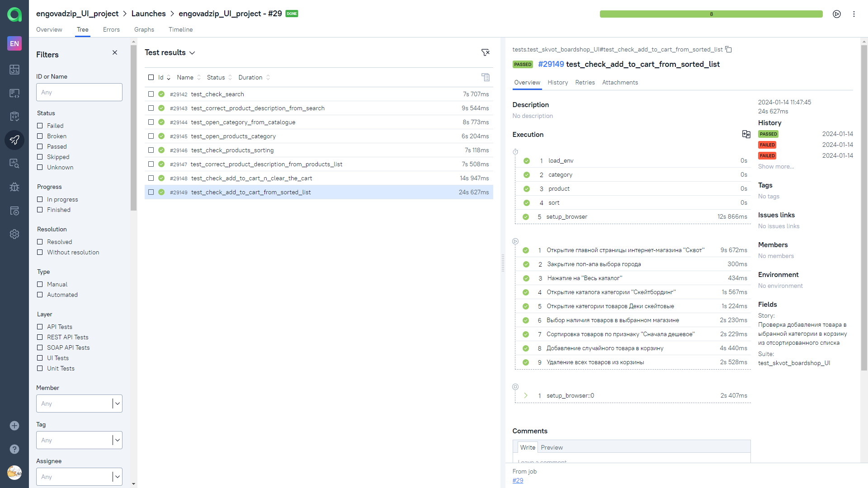Click the rerun launch play icon

coord(837,14)
